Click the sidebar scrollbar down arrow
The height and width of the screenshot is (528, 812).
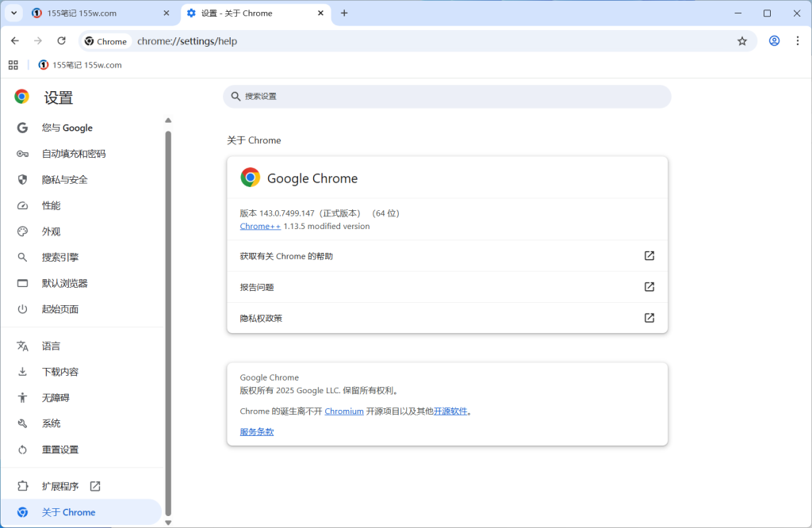pyautogui.click(x=167, y=522)
